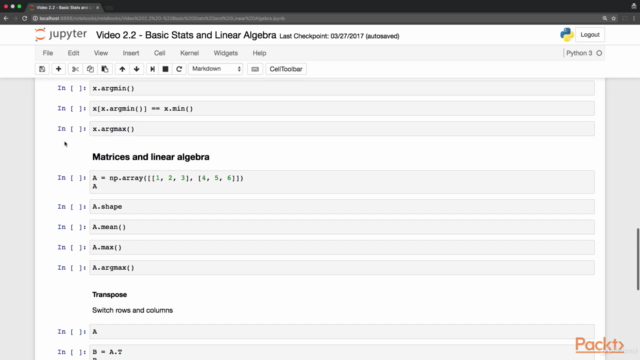Click input prompt beside A.shape cell
This screenshot has height=360, width=640.
click(x=71, y=207)
